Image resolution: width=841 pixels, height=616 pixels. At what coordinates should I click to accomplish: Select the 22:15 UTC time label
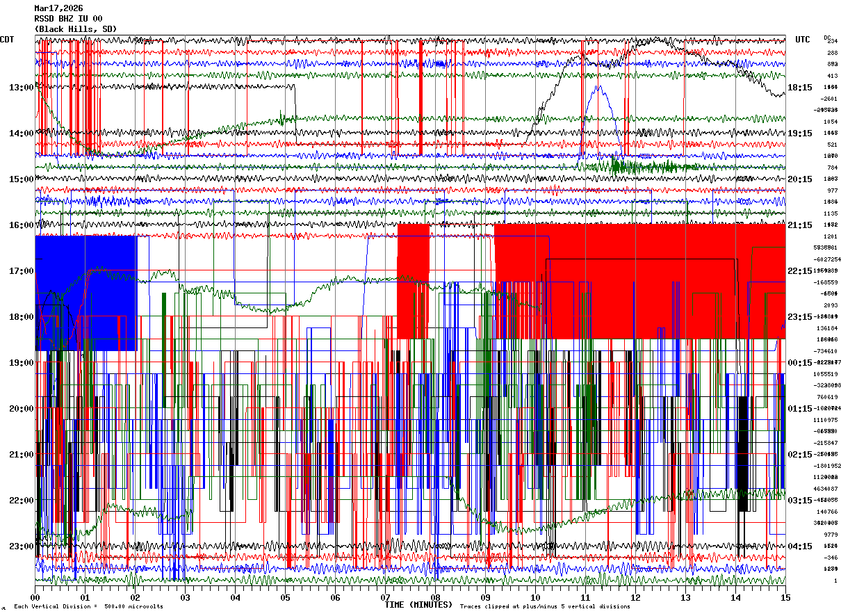(799, 271)
